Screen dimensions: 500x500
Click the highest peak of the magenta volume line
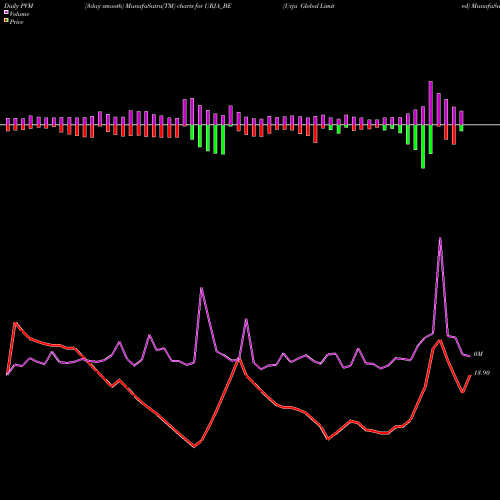(440, 238)
